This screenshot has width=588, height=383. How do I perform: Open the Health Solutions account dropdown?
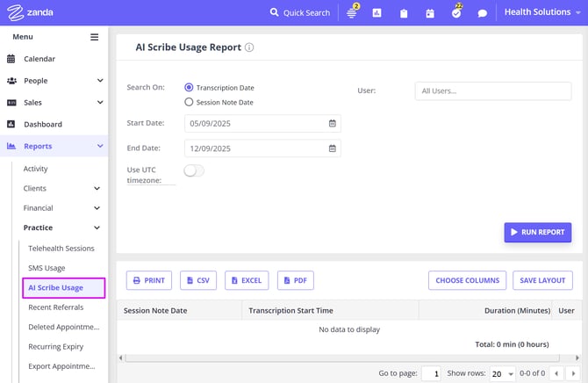542,12
